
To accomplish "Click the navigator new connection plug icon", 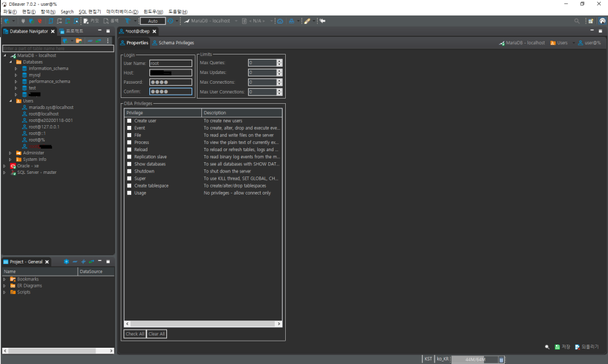I will (65, 41).
